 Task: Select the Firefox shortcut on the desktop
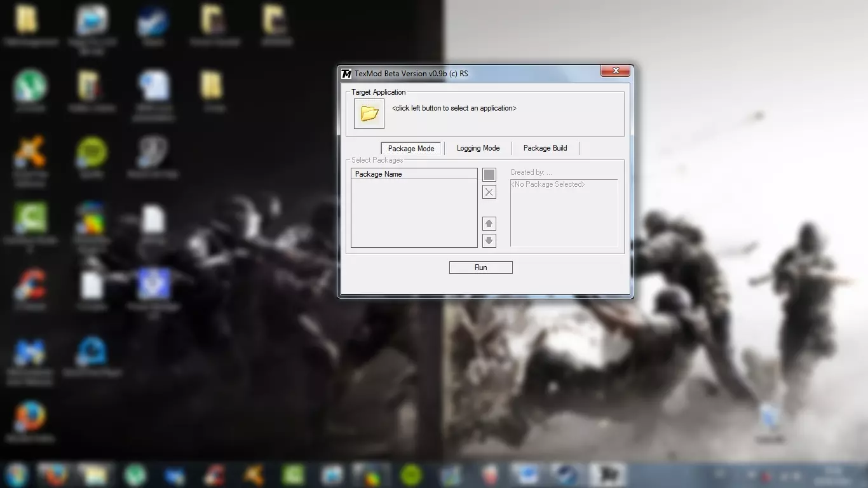30,421
